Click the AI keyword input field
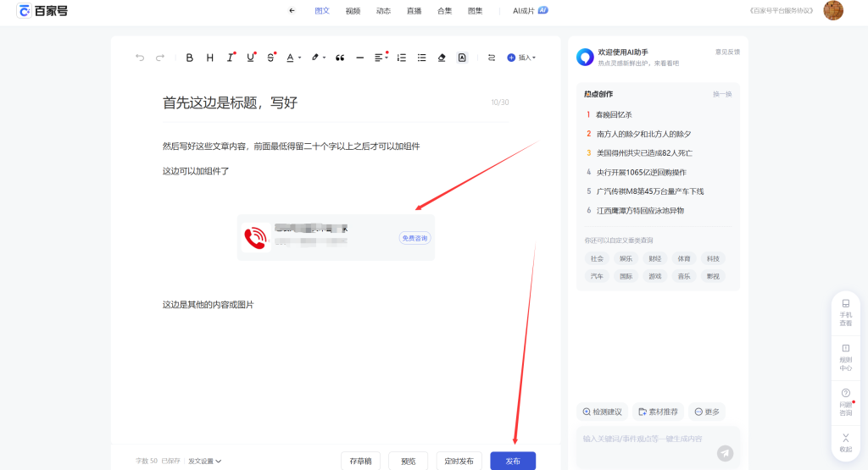The height and width of the screenshot is (470, 868). coord(644,439)
